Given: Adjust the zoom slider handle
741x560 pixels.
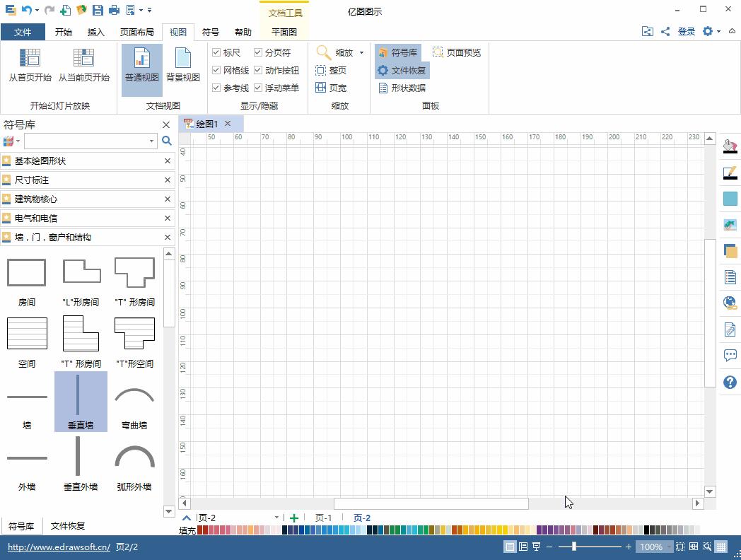Looking at the screenshot, I should tap(573, 547).
